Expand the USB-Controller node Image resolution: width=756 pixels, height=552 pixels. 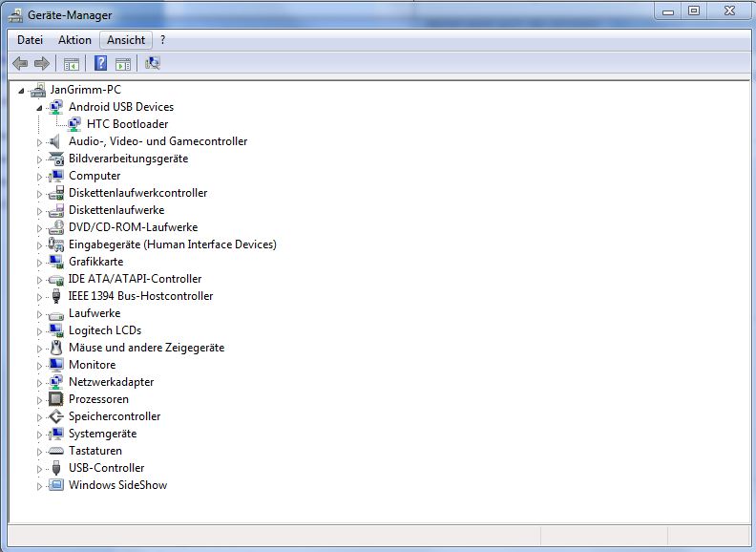(39, 469)
